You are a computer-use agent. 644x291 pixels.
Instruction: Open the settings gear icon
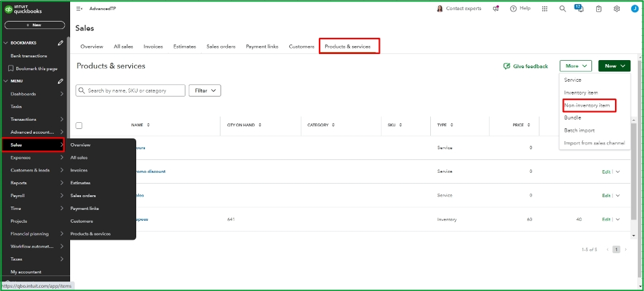pyautogui.click(x=616, y=9)
